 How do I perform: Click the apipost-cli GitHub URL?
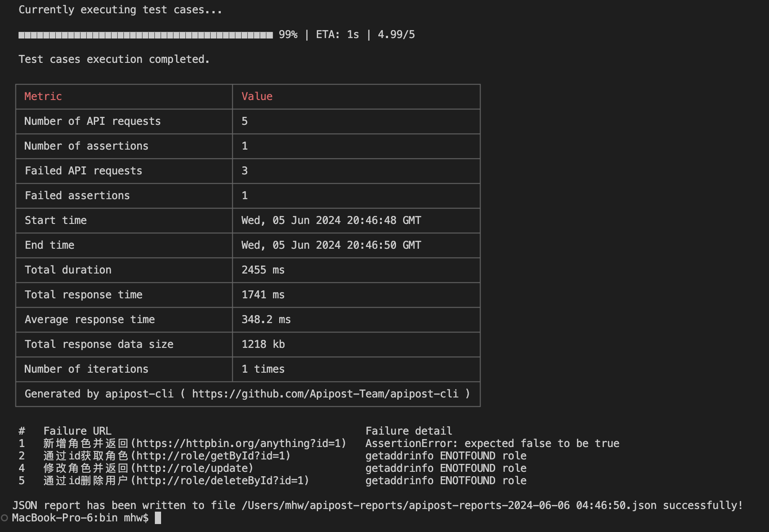[325, 394]
